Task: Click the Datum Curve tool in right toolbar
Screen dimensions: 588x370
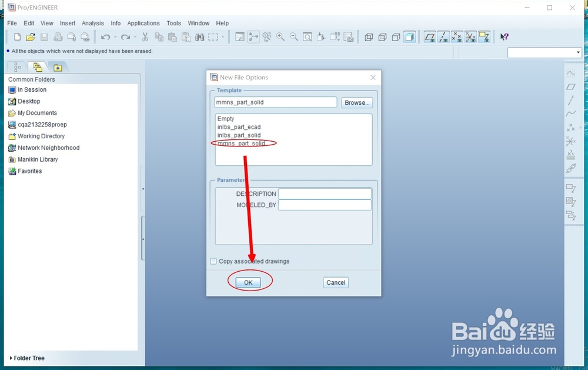Action: pos(571,114)
